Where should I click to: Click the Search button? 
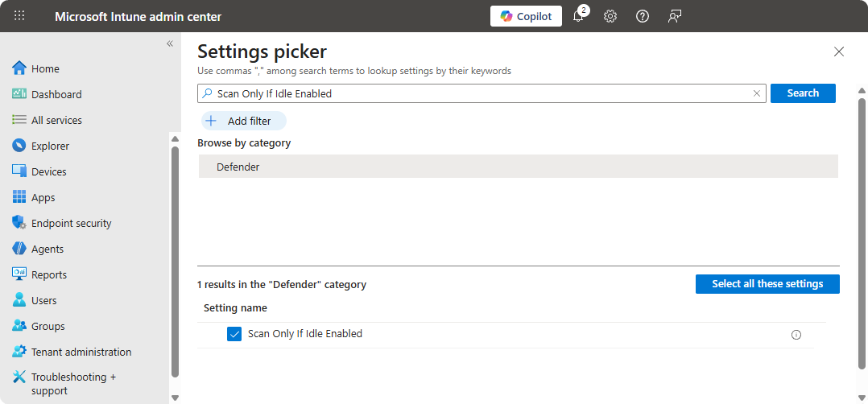pyautogui.click(x=803, y=93)
